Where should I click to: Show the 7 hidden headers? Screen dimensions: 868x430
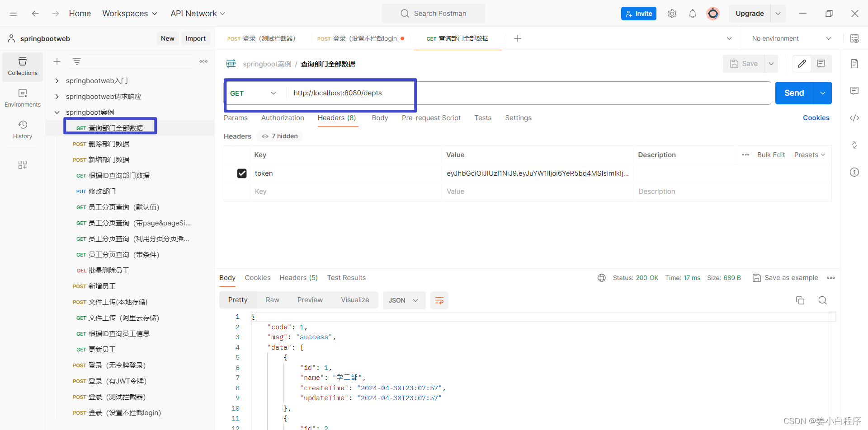click(279, 136)
